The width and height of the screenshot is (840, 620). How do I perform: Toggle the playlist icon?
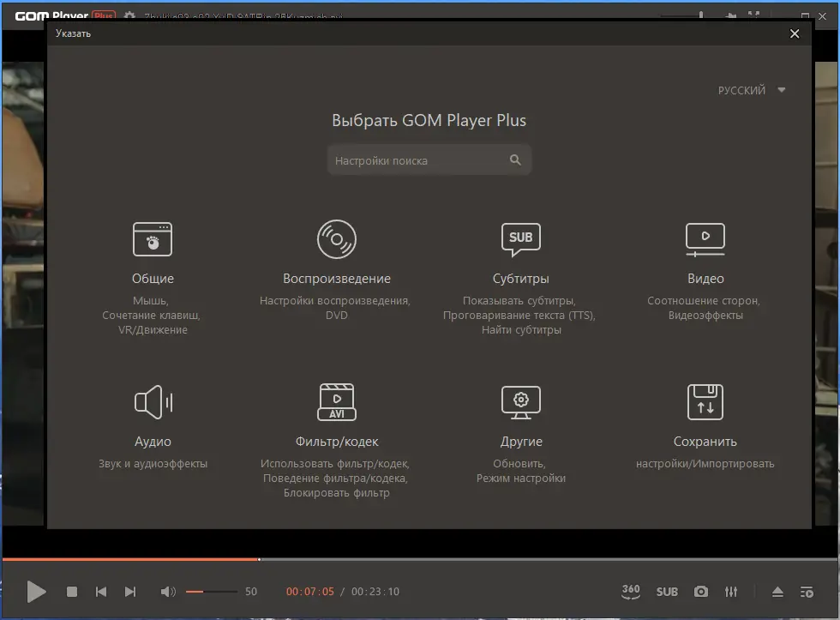(x=807, y=592)
